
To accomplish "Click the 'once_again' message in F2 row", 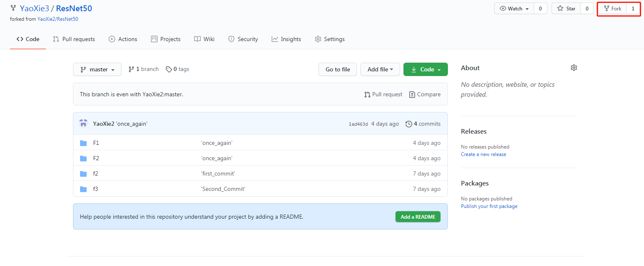I will click(x=217, y=158).
